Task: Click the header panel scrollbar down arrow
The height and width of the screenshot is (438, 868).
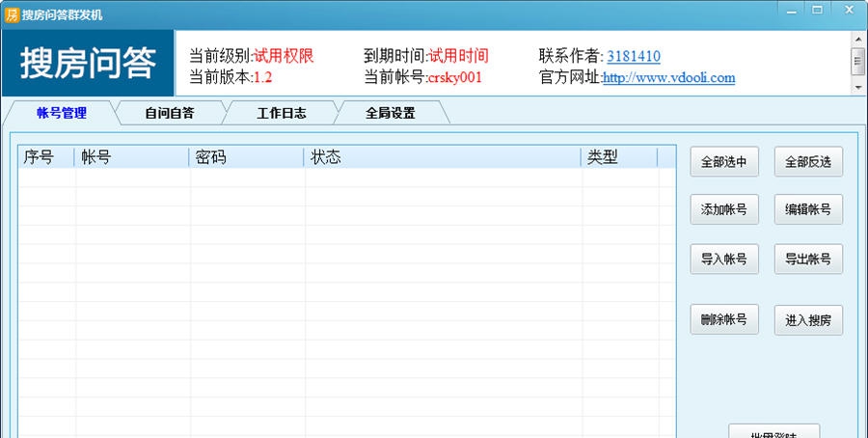Action: [858, 87]
